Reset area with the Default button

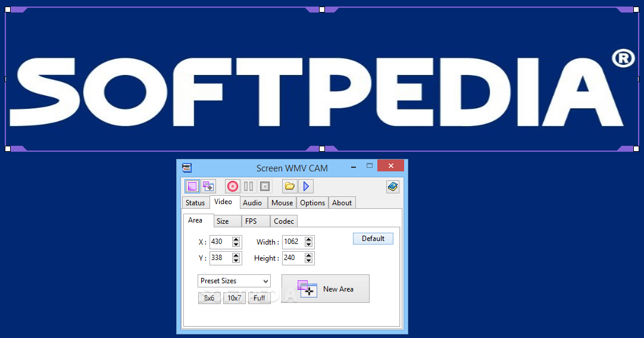pyautogui.click(x=373, y=239)
